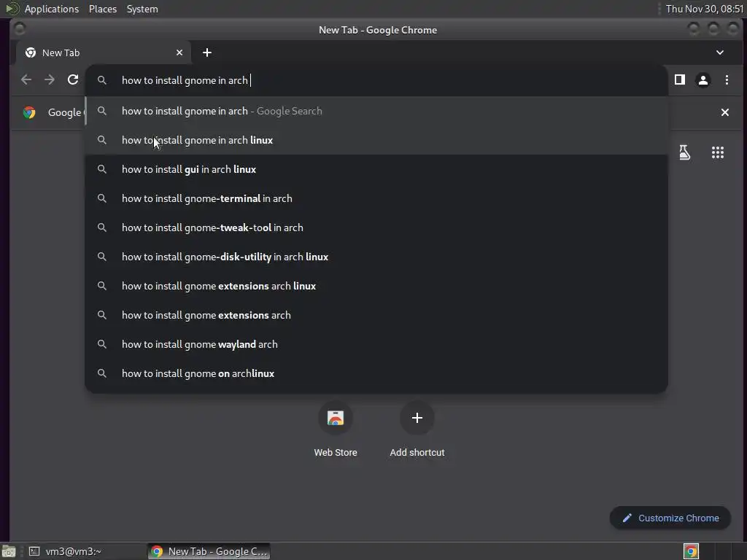Choose suggestion 'gnome-disk-utility in arch linux'
747x560 pixels.
coord(376,257)
